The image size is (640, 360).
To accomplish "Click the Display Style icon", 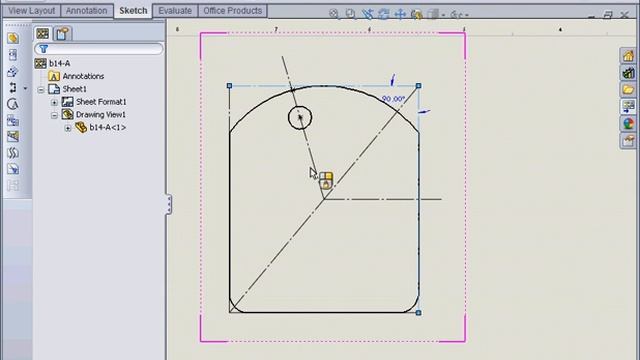I will (x=433, y=14).
